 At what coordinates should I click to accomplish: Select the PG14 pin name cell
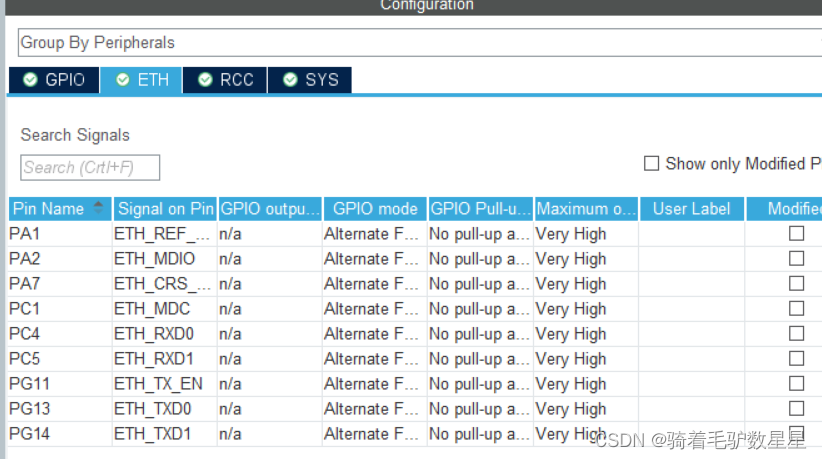coord(60,434)
